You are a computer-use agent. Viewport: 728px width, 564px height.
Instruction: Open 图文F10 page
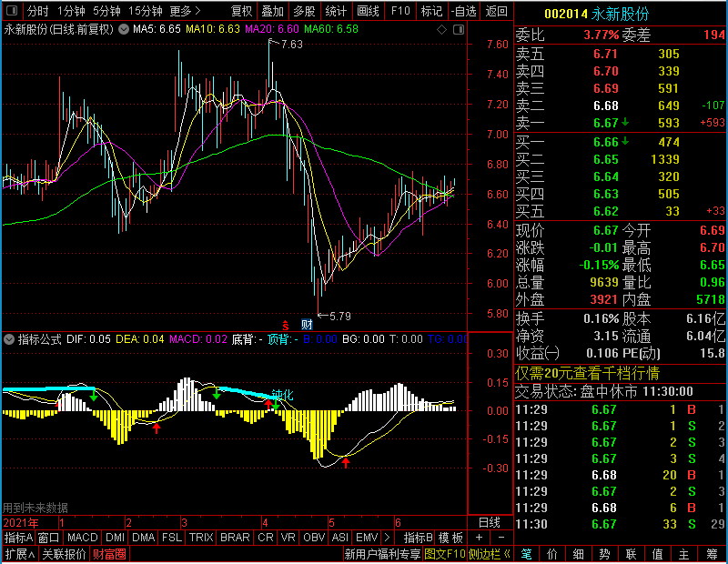click(x=444, y=554)
